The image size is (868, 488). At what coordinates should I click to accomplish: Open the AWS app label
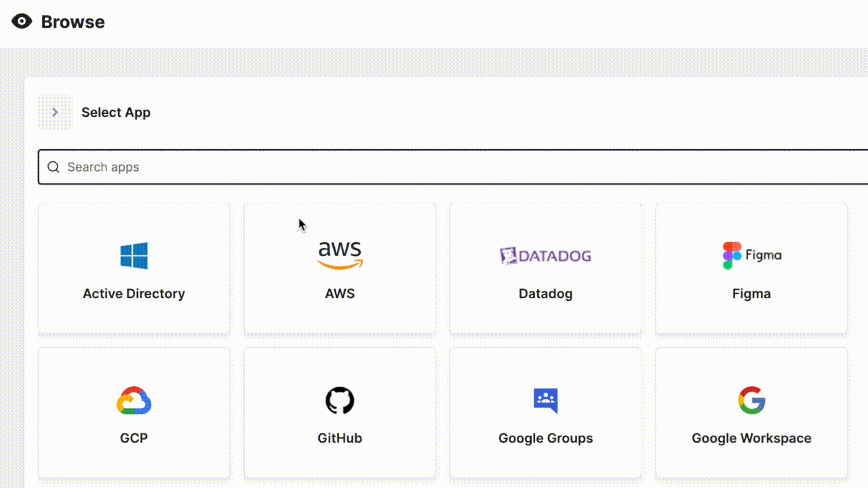pyautogui.click(x=340, y=293)
